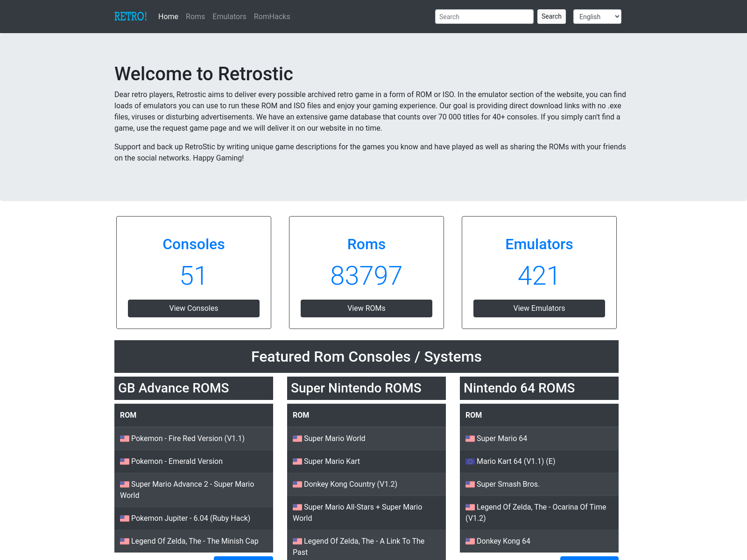747x560 pixels.
Task: Open Zelda Ocarina Of Time (V1.2) link
Action: tap(536, 513)
